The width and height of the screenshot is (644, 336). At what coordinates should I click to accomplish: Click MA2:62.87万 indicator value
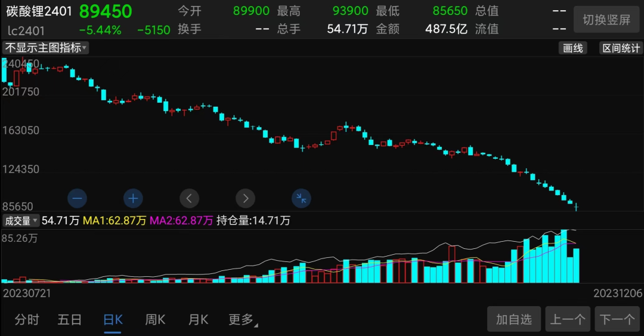tap(181, 221)
